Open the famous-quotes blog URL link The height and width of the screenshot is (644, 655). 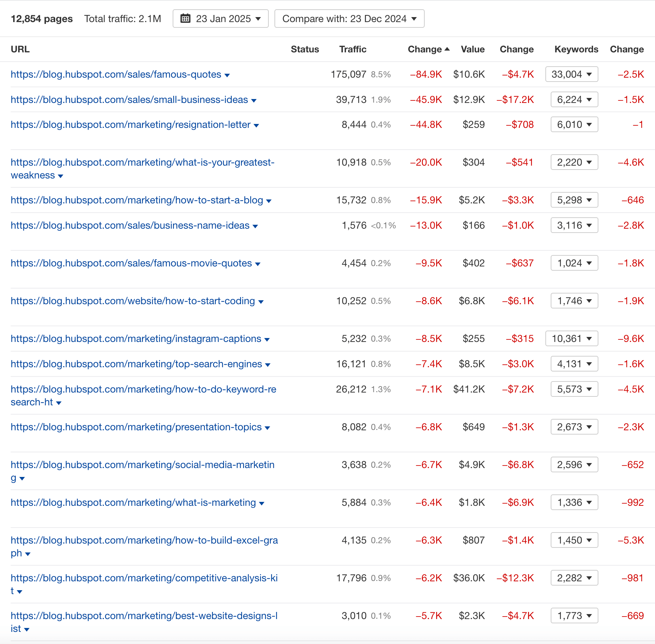(116, 74)
